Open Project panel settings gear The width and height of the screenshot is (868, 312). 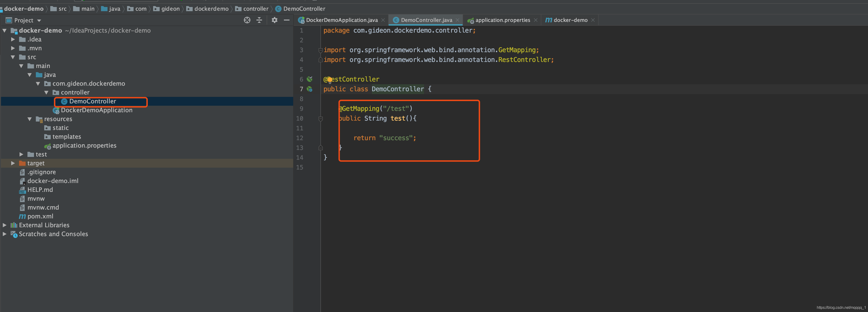pos(275,20)
